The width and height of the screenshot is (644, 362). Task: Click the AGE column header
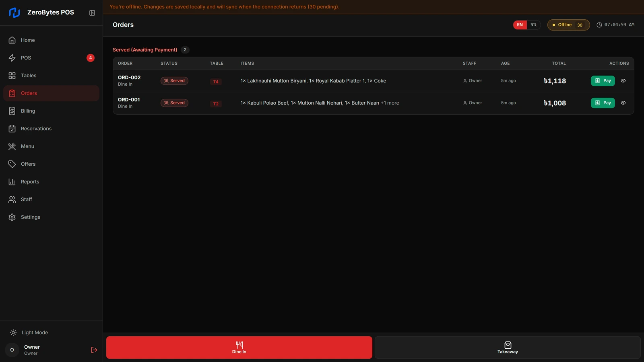click(505, 64)
